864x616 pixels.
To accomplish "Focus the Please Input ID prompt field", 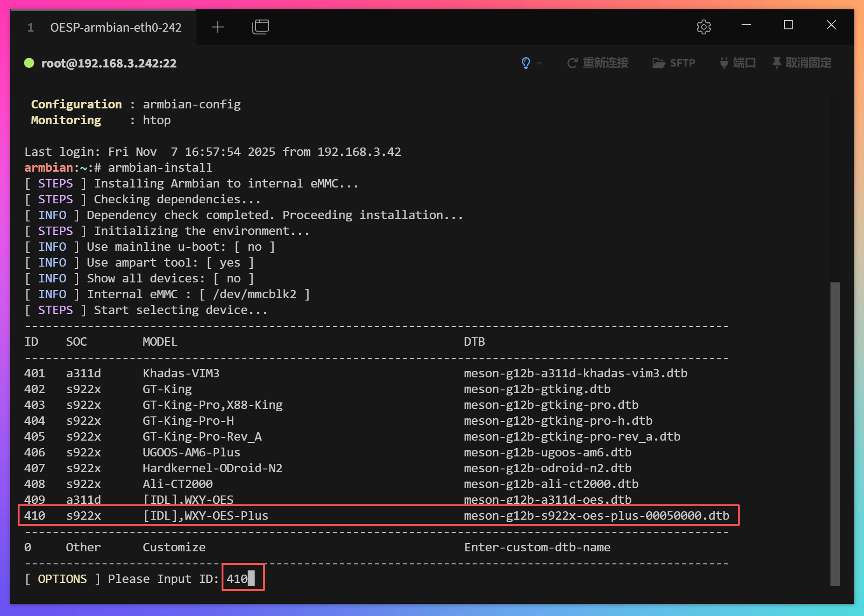I will (x=243, y=578).
